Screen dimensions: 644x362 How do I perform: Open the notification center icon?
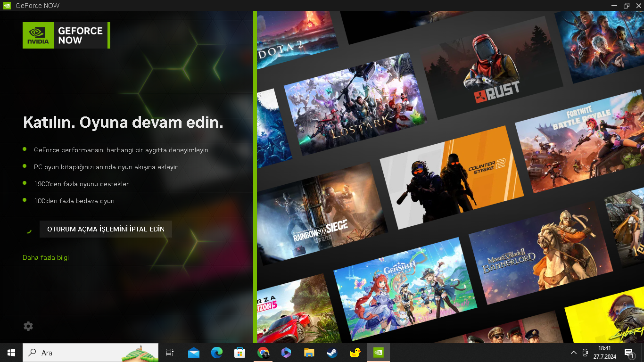629,353
